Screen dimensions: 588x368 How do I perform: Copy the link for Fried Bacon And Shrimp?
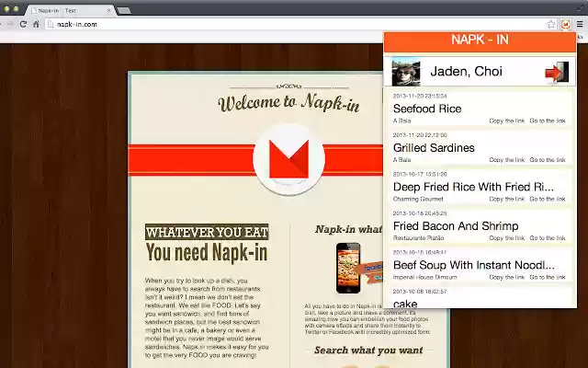(506, 237)
